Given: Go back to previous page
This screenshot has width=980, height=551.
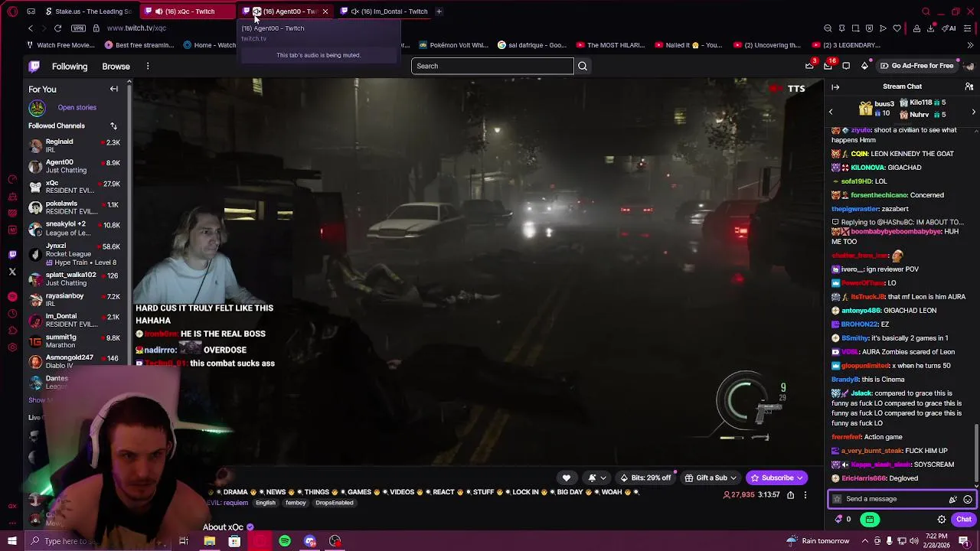Looking at the screenshot, I should (31, 28).
